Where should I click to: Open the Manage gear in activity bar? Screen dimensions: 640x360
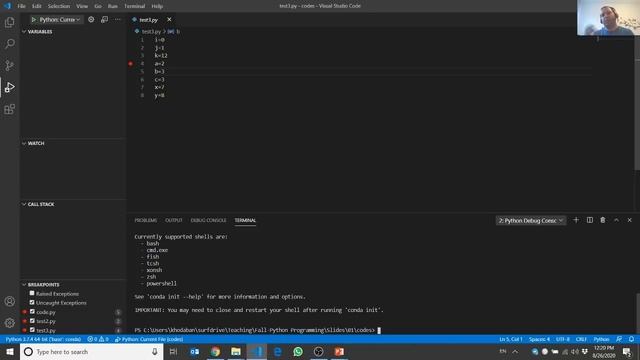coord(9,323)
